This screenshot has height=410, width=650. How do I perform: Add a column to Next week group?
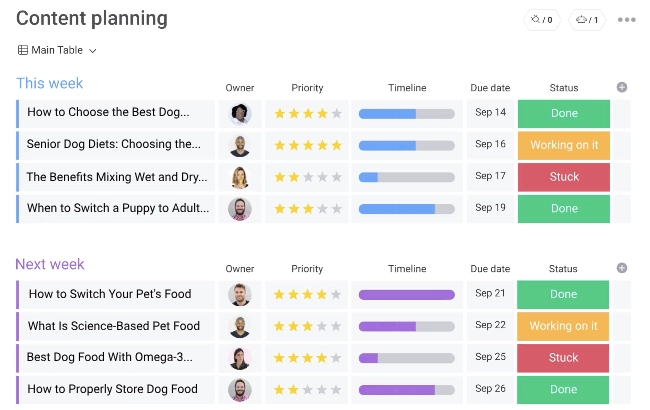click(x=621, y=268)
